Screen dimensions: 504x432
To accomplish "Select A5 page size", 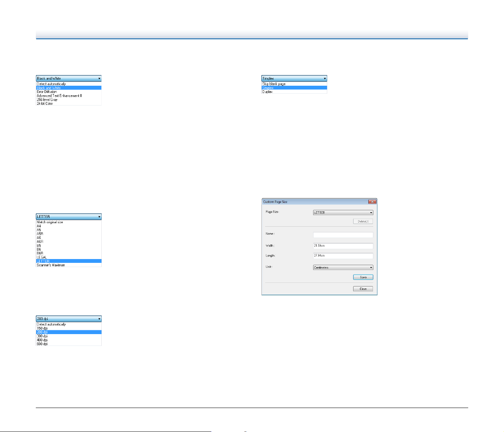I will click(69, 230).
